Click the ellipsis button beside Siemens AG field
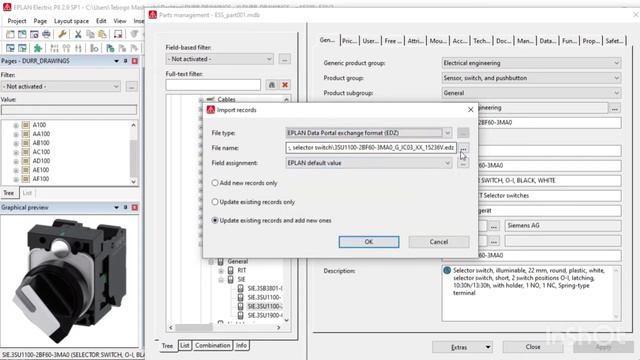 (x=494, y=226)
